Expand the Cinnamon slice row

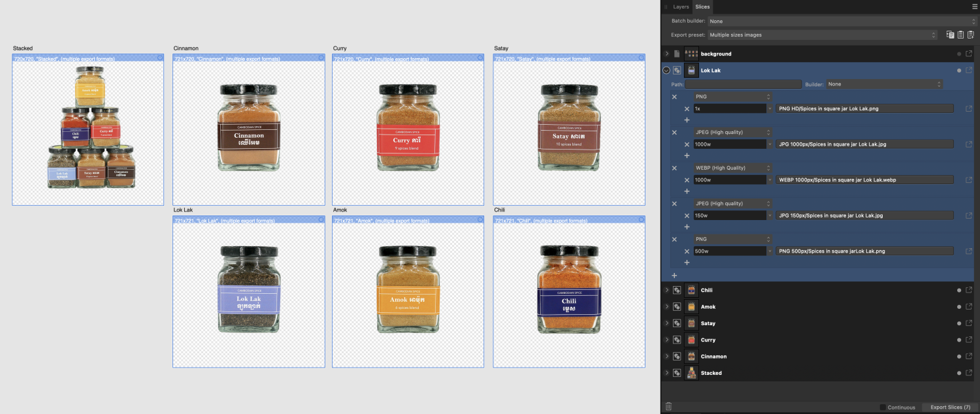[x=666, y=357]
